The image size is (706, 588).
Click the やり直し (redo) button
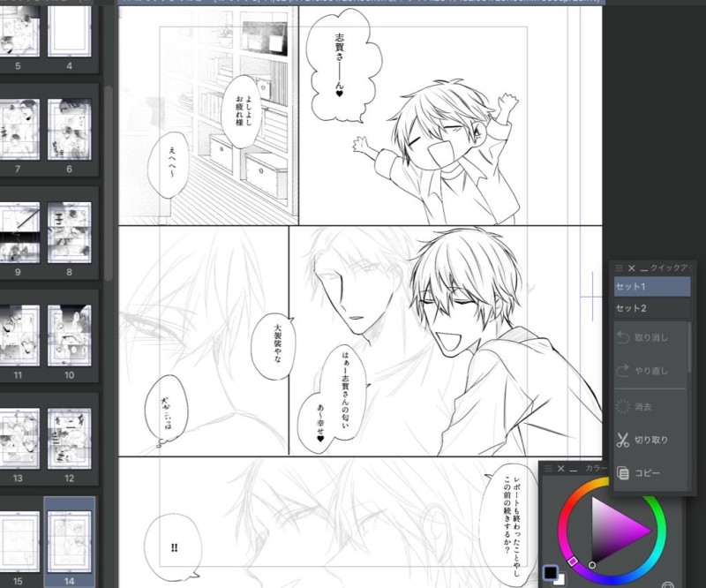650,371
